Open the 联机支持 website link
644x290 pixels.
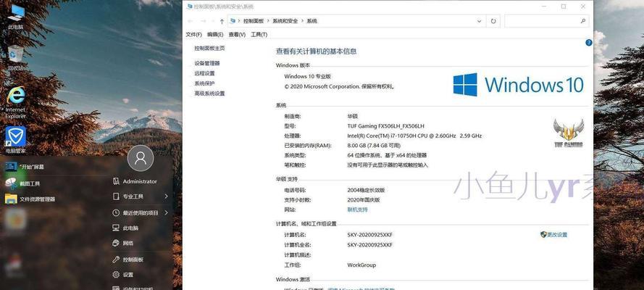358,210
